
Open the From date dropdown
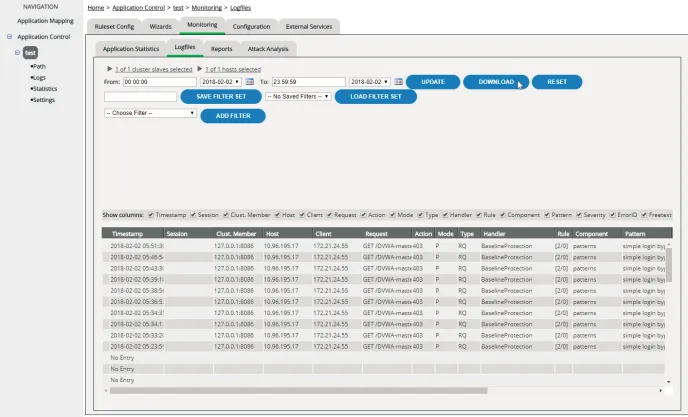[x=221, y=82]
